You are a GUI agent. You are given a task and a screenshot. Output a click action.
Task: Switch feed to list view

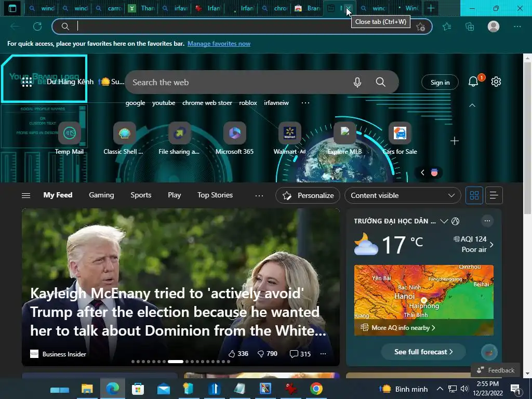click(x=494, y=195)
